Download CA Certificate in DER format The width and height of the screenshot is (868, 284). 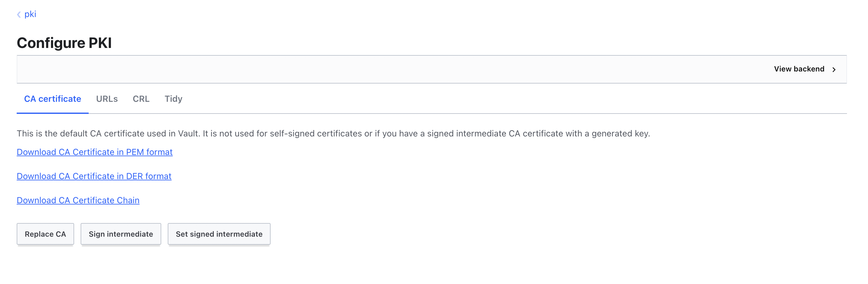pos(94,176)
